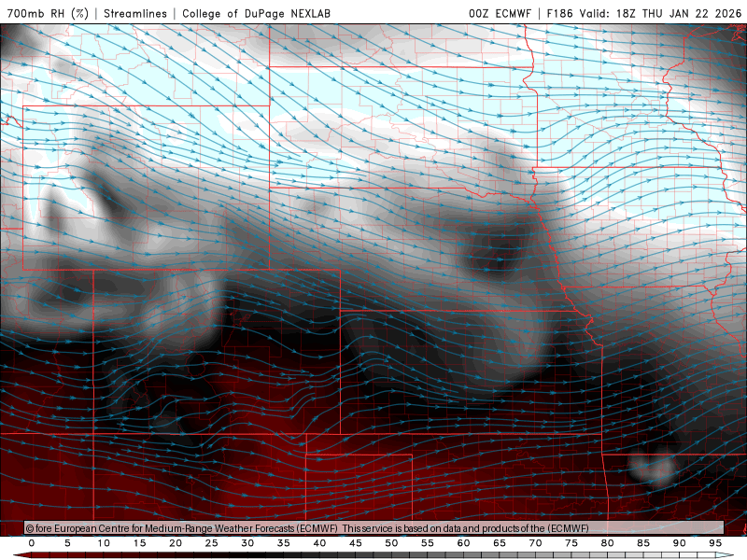Select '15' on the humidity color scale
Viewport: 747px width, 560px height.
click(x=139, y=543)
